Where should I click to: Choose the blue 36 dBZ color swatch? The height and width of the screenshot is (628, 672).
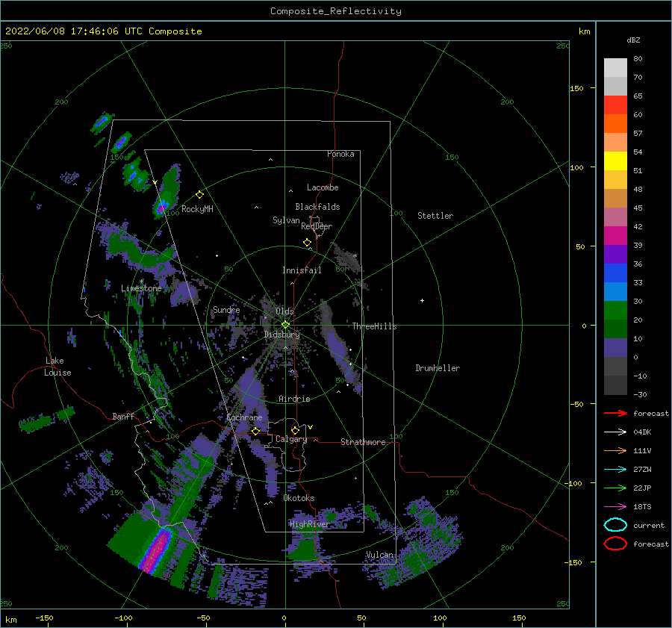pyautogui.click(x=615, y=273)
